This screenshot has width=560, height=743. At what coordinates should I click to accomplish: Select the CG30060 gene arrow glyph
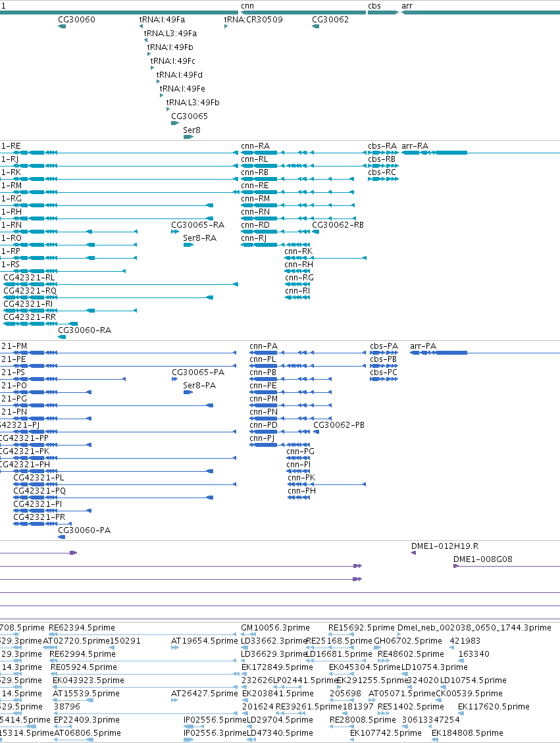62,26
